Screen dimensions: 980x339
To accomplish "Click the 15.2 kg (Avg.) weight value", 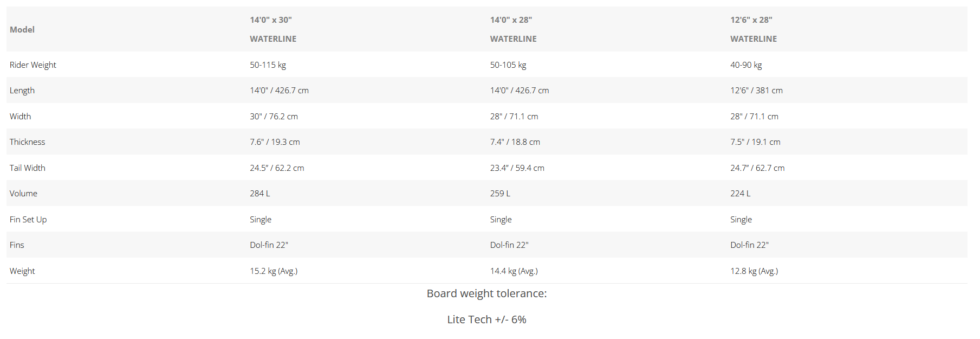I will click(x=274, y=271).
